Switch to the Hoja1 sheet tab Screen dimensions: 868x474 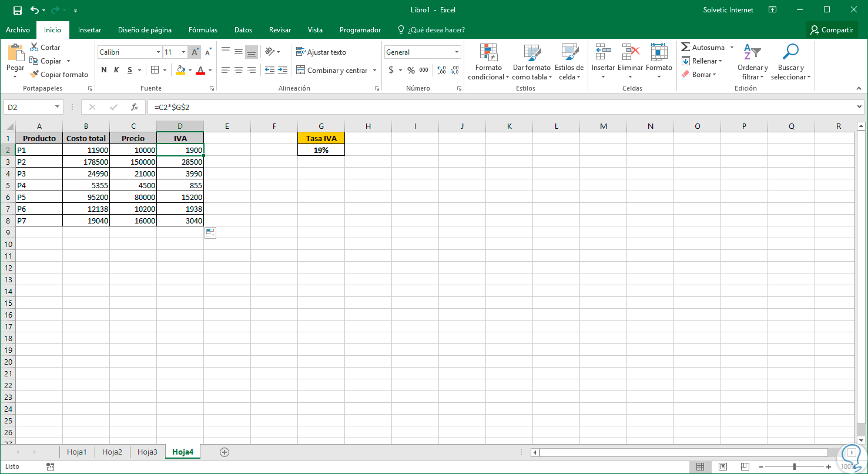(x=76, y=452)
